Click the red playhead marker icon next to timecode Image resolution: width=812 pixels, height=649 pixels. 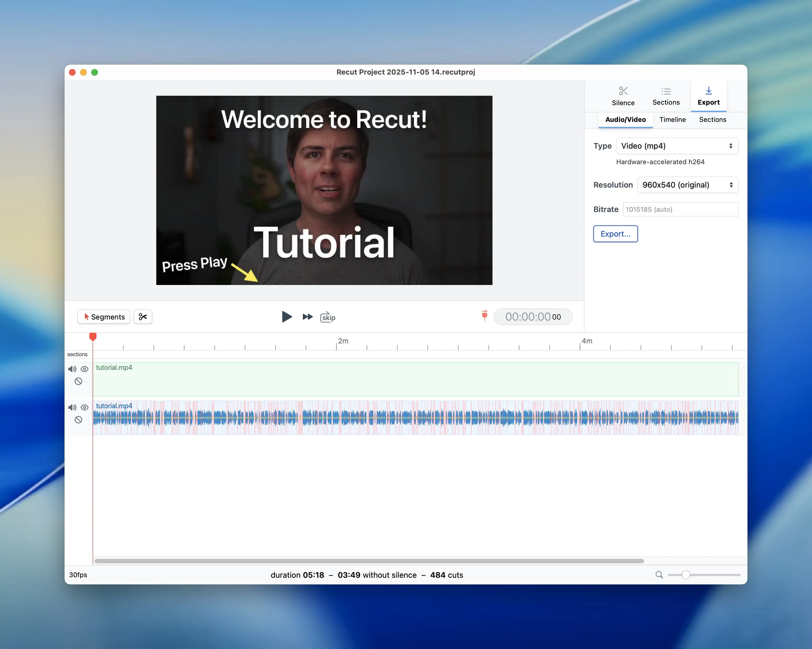pyautogui.click(x=484, y=315)
